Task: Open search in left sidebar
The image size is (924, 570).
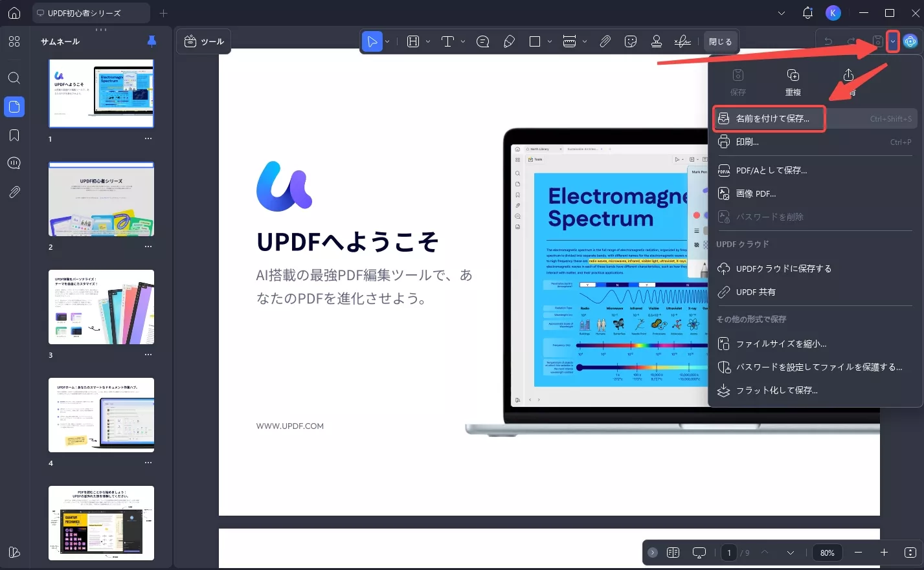Action: (14, 78)
